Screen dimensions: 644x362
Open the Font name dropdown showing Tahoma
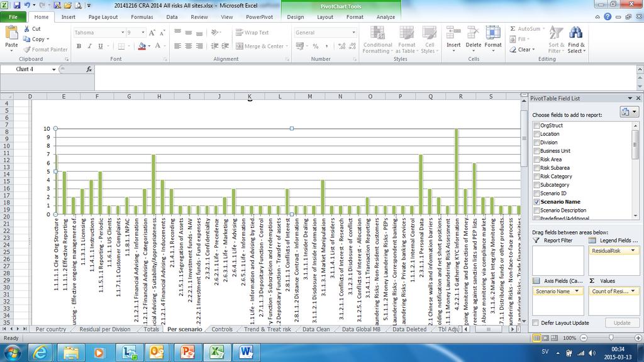pyautogui.click(x=123, y=33)
